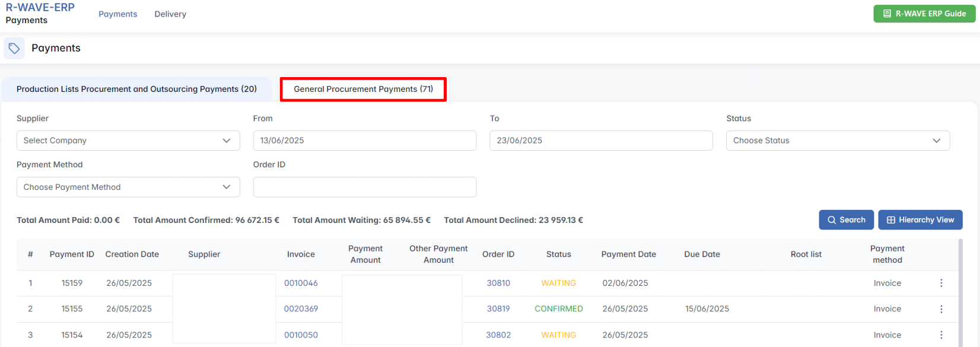Expand the Supplier Select Company dropdown
980x347 pixels.
(x=128, y=141)
